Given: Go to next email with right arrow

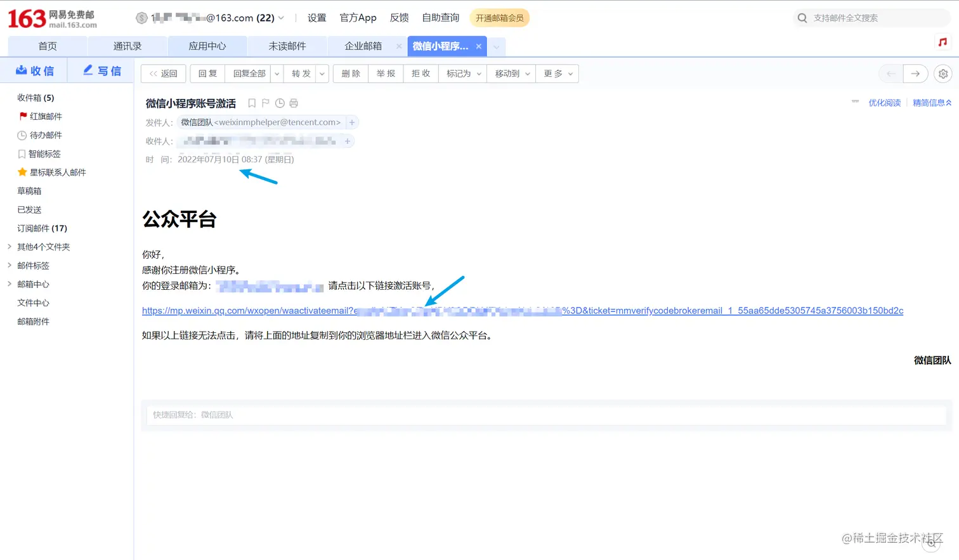Looking at the screenshot, I should 915,74.
